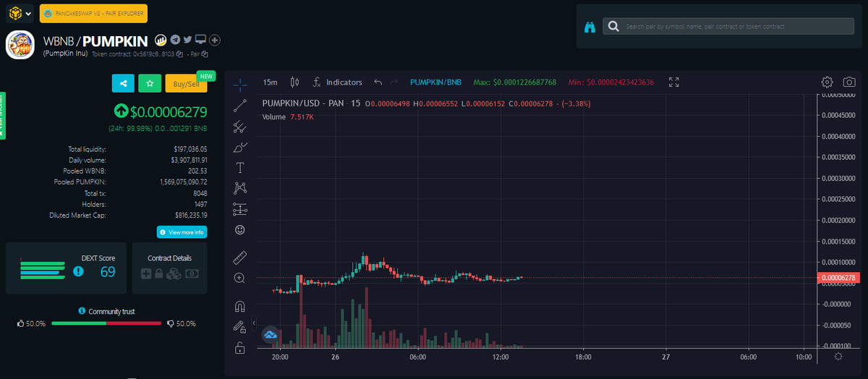The height and width of the screenshot is (379, 868).
Task: Click the magnifier icon in search box
Action: click(613, 26)
